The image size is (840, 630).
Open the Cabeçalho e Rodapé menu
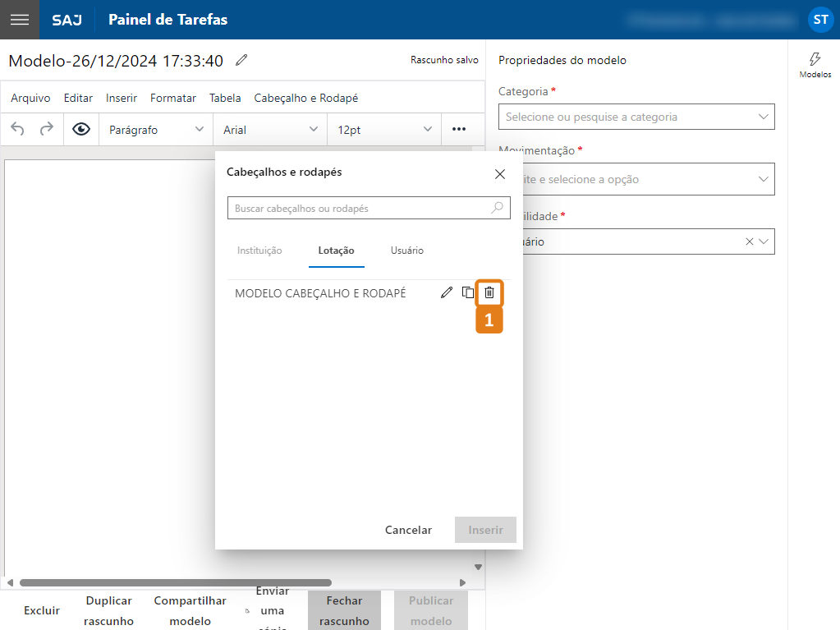[x=305, y=98]
